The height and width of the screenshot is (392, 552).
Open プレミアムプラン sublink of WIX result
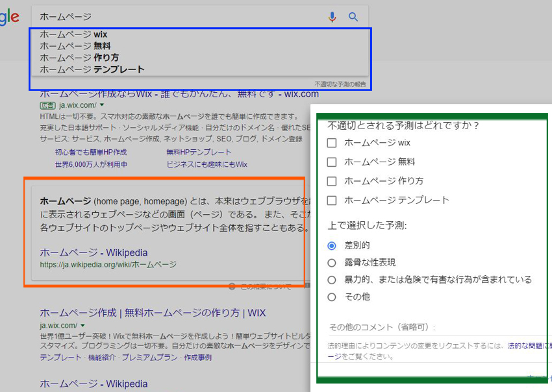pos(149,358)
